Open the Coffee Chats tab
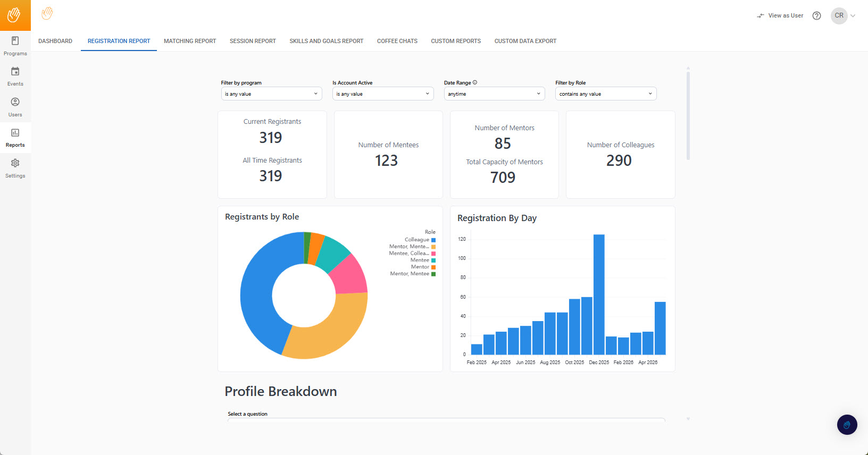 [397, 41]
